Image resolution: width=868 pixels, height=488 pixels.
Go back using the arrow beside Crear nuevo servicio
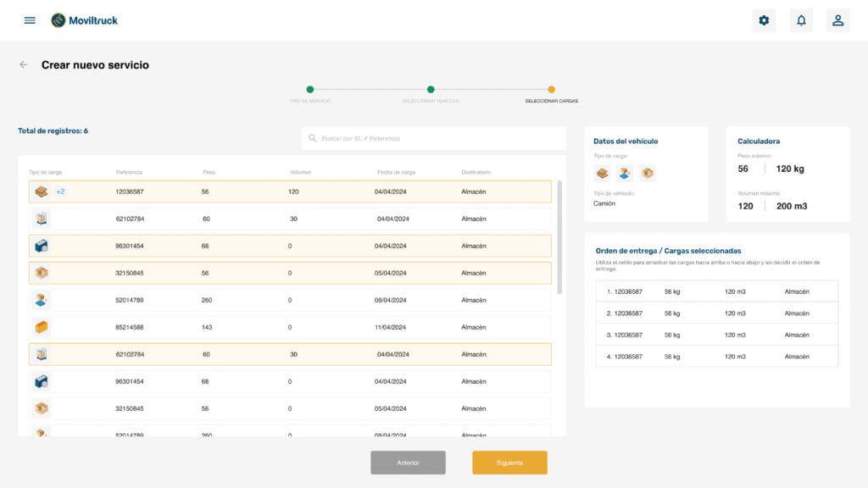tap(24, 65)
